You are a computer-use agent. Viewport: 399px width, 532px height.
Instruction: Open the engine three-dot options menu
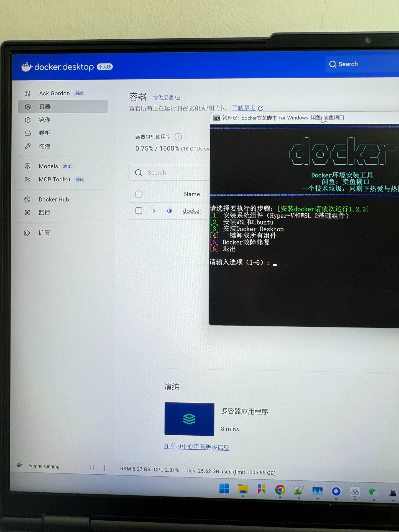pyautogui.click(x=104, y=468)
